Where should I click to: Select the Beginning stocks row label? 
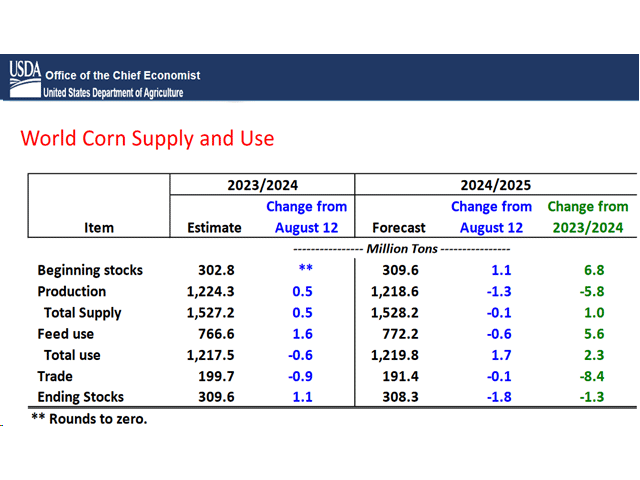point(90,270)
